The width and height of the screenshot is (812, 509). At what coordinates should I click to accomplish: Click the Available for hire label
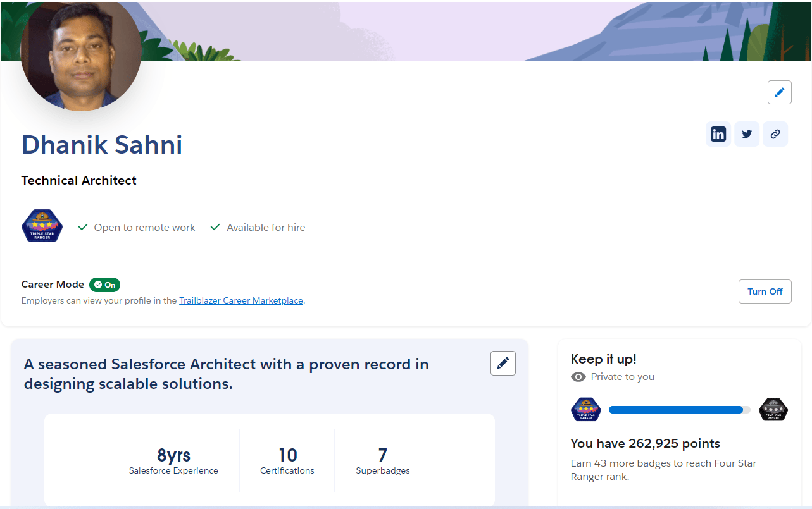click(266, 228)
